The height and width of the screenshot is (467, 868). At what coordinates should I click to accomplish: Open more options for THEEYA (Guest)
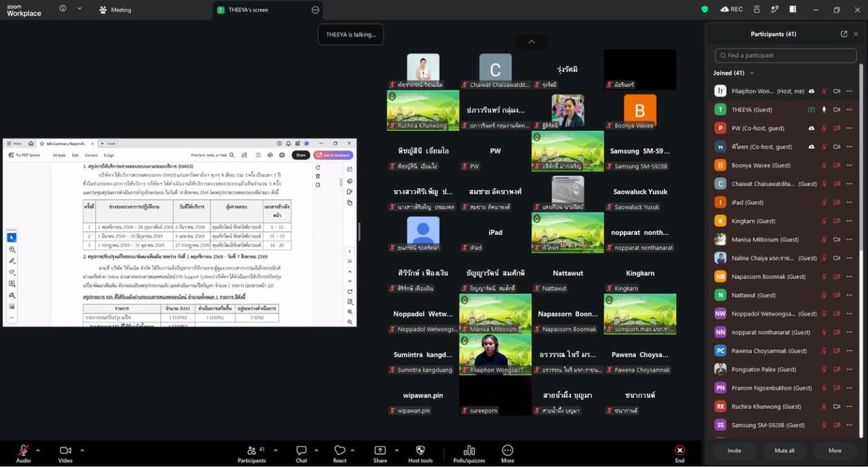[849, 109]
